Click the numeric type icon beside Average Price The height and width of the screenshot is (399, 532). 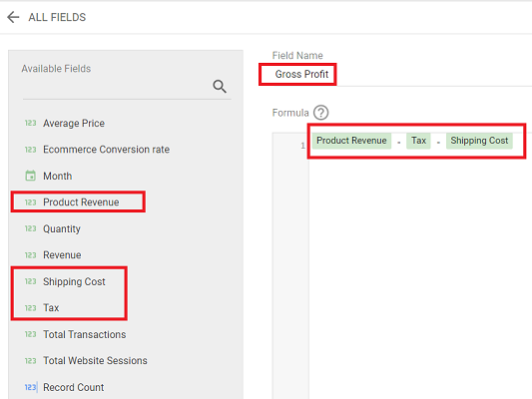point(31,123)
